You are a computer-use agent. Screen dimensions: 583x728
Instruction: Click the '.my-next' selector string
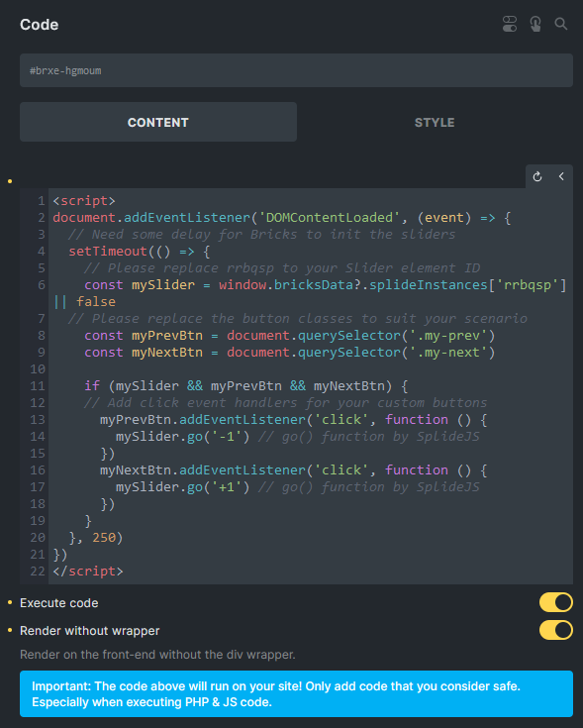click(447, 353)
